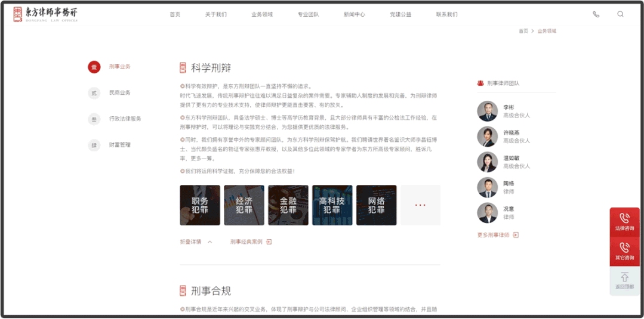Open 更多刑事律师 link
This screenshot has width=644, height=319.
click(493, 236)
